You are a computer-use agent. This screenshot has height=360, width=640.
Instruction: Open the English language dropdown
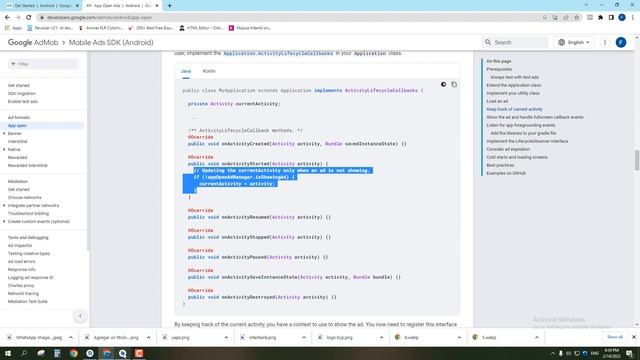coord(574,42)
